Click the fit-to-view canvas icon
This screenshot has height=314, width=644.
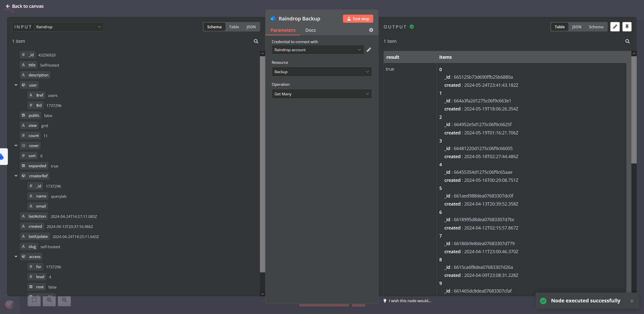[x=34, y=300]
